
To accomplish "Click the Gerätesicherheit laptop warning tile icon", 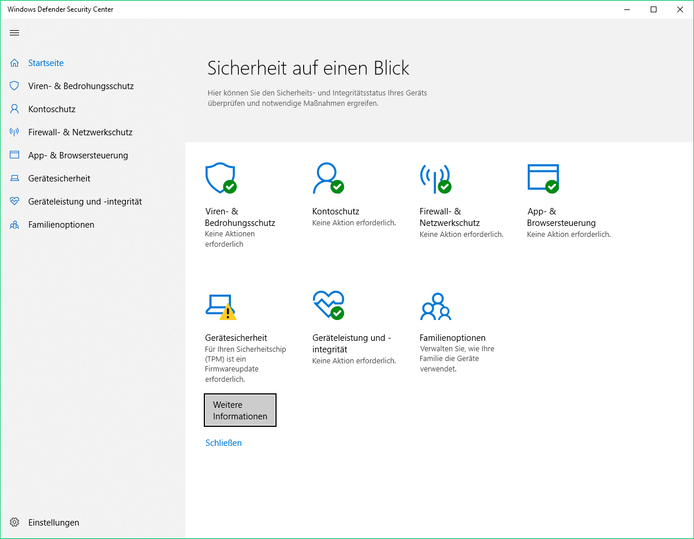I will pyautogui.click(x=220, y=305).
